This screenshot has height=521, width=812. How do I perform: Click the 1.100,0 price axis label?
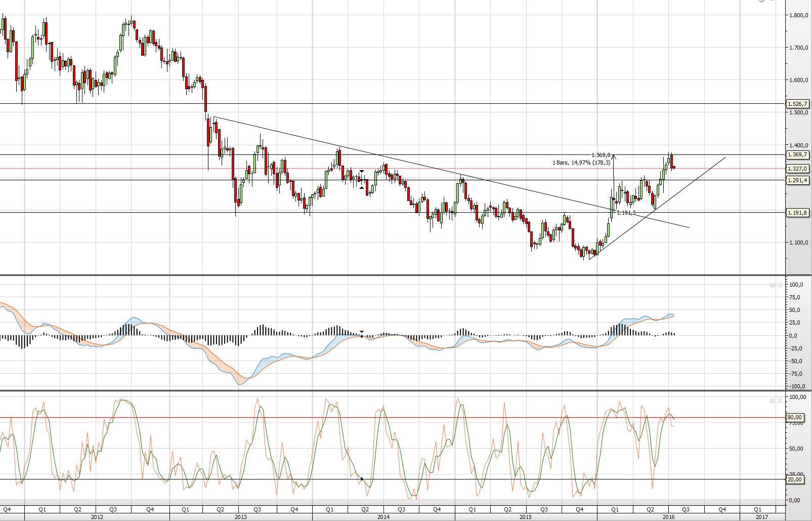[x=799, y=243]
